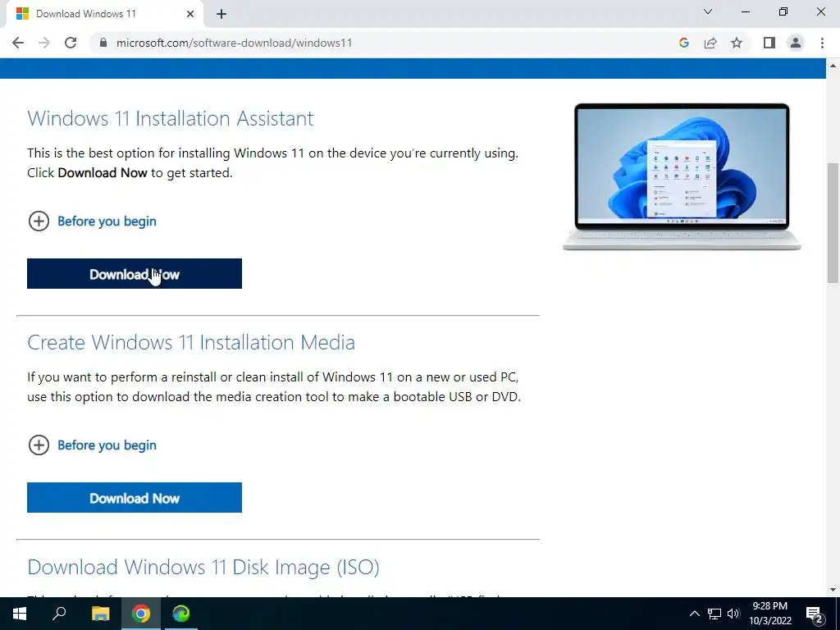The image size is (840, 630).
Task: Click the page vertical scrollbar thumb
Action: 833,222
